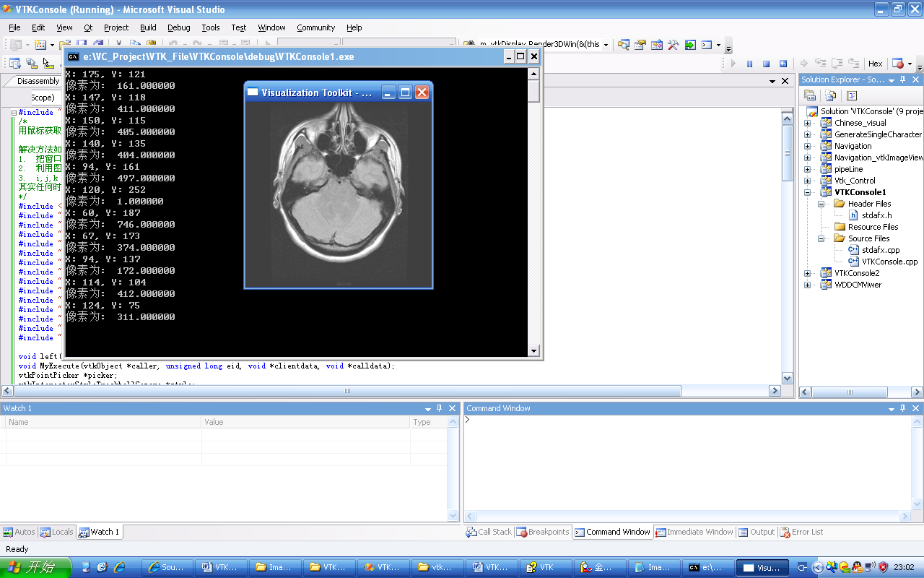Open the Community menu
924x578 pixels.
pyautogui.click(x=315, y=27)
